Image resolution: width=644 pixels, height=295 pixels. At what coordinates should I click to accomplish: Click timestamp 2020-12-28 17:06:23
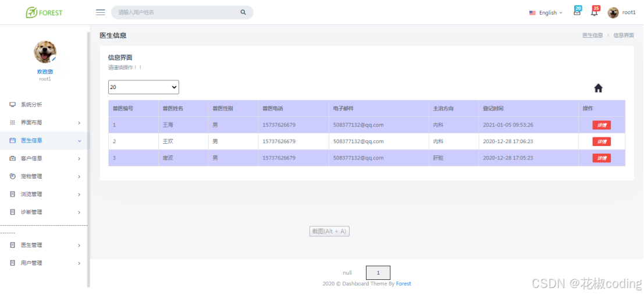pyautogui.click(x=508, y=141)
